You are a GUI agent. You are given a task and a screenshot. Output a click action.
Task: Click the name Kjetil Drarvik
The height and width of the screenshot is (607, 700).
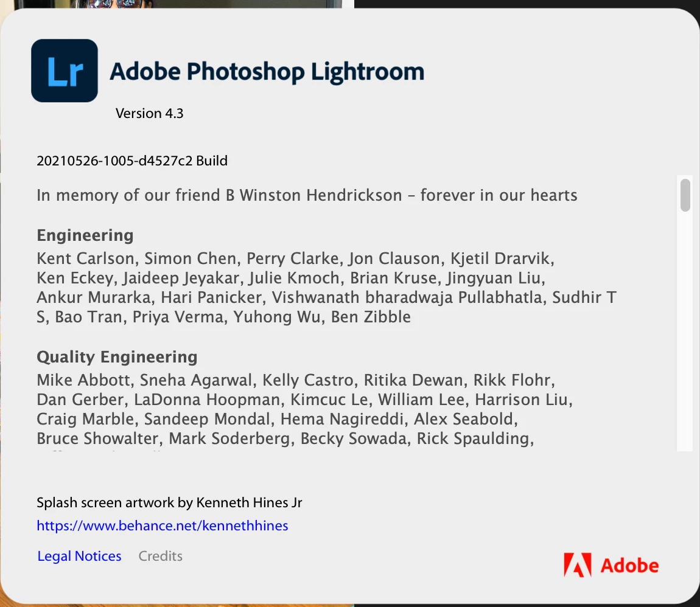(x=500, y=258)
